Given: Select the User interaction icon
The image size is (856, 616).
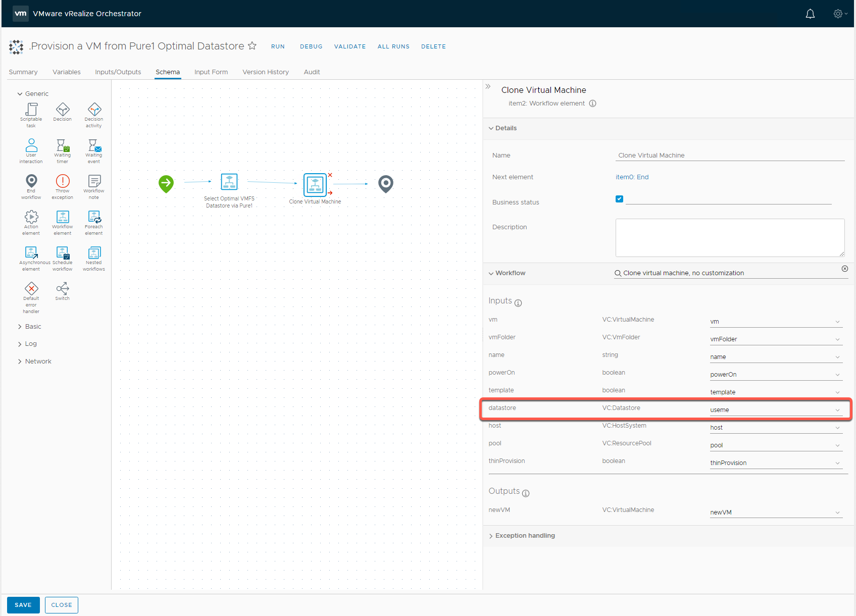Looking at the screenshot, I should point(31,145).
